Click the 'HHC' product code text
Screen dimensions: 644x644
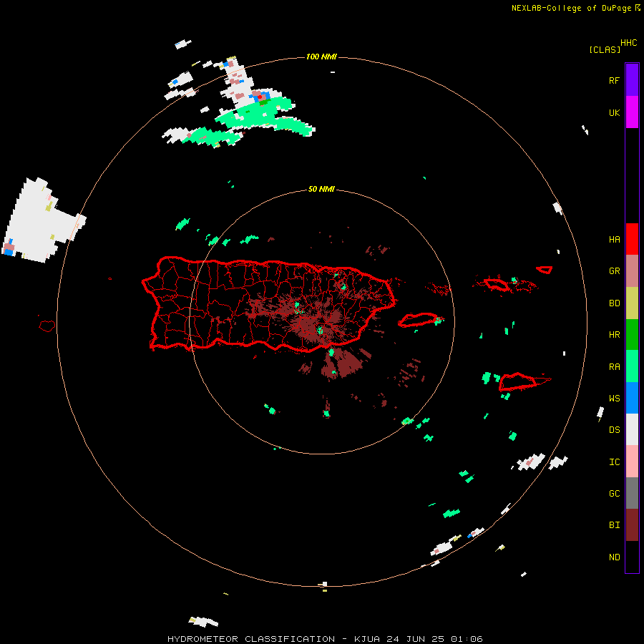click(x=628, y=43)
